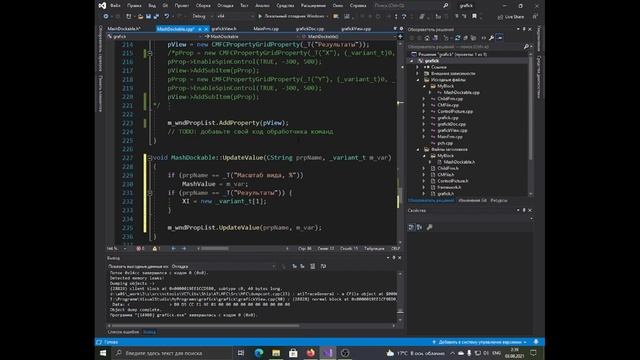
Task: Click the Live Share button
Action: pos(511,17)
